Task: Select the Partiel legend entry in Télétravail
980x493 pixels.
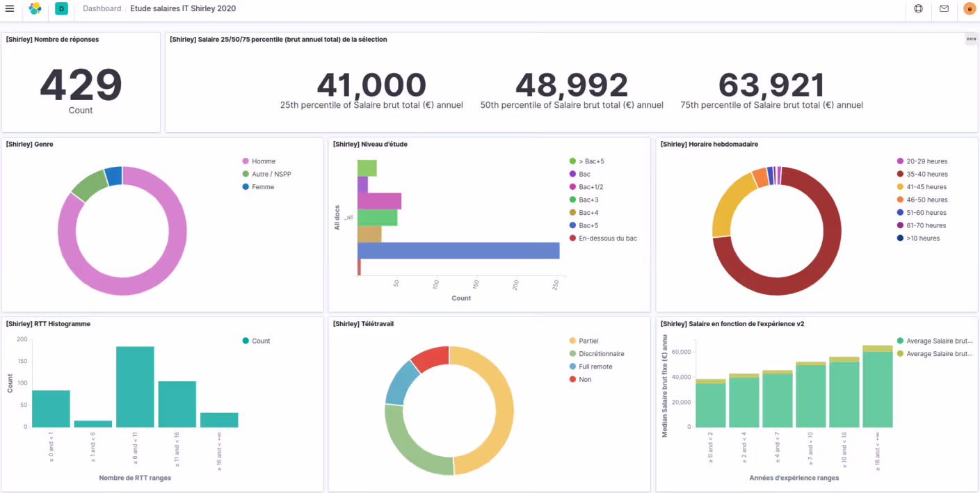Action: (588, 341)
